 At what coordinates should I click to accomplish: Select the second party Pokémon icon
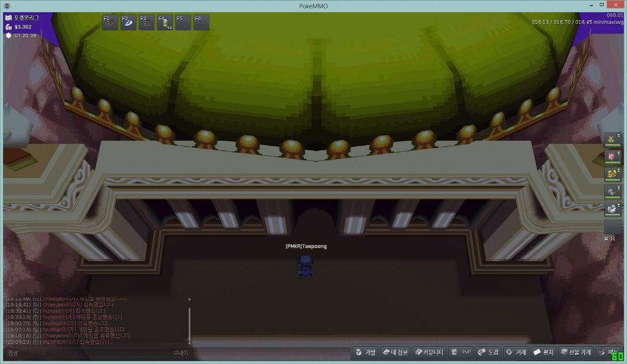click(612, 157)
